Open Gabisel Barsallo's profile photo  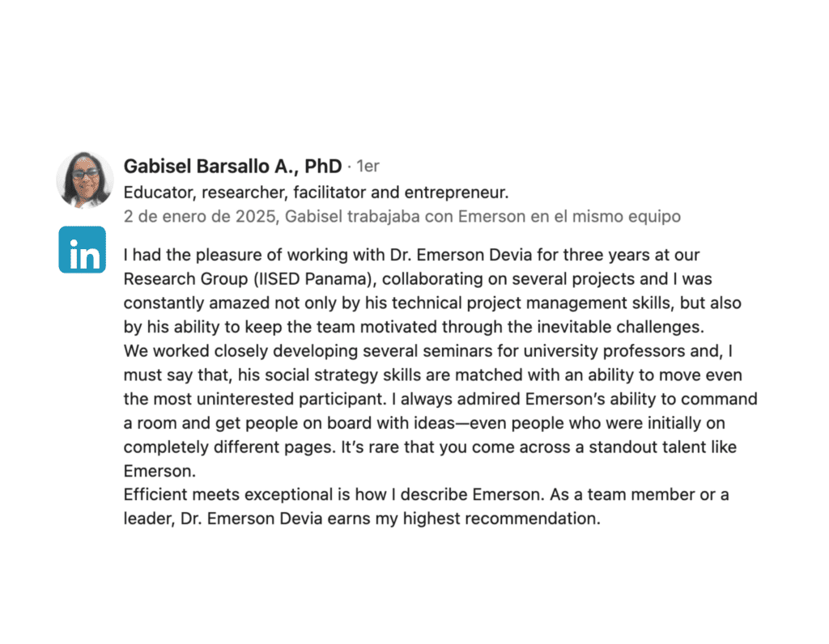point(84,179)
